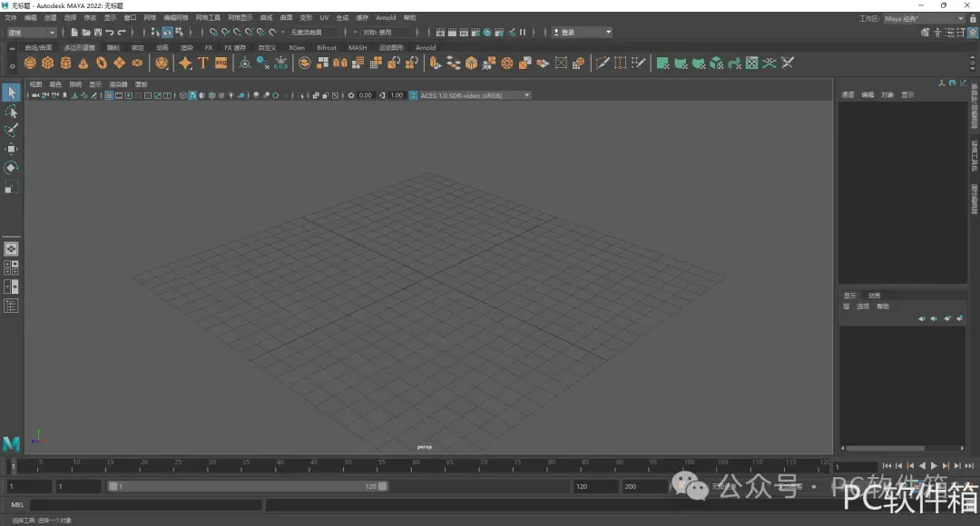Viewport: 980px width, 526px height.
Task: Activate the Move tool in the toolbox
Action: click(11, 149)
